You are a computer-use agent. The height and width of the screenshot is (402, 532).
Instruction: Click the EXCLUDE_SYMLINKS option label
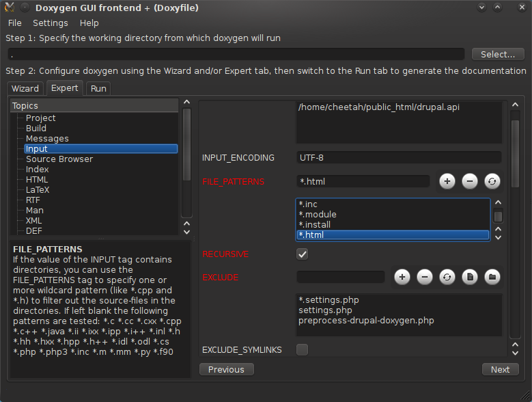(x=242, y=350)
